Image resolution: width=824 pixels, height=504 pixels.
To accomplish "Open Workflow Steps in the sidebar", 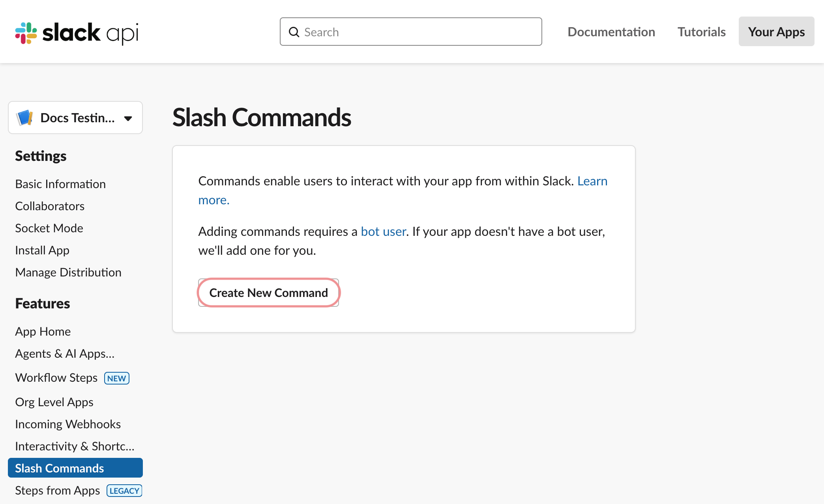I will 56,377.
